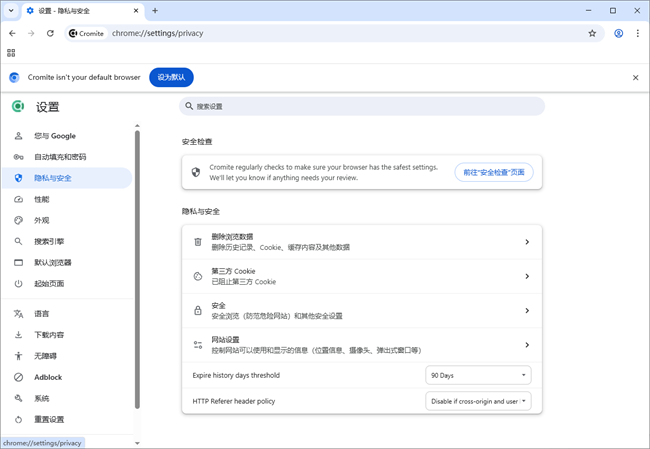
Task: Open 性能 settings section
Action: pyautogui.click(x=67, y=199)
